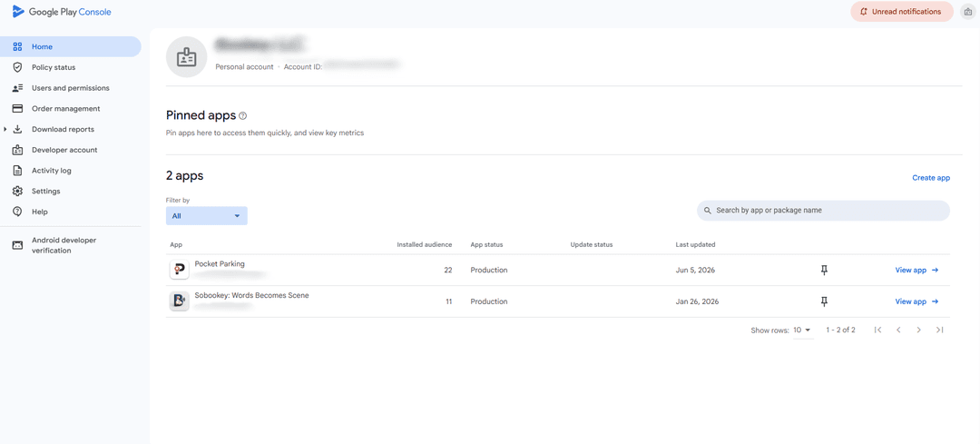
Task: Click the Home grid icon
Action: (x=17, y=47)
